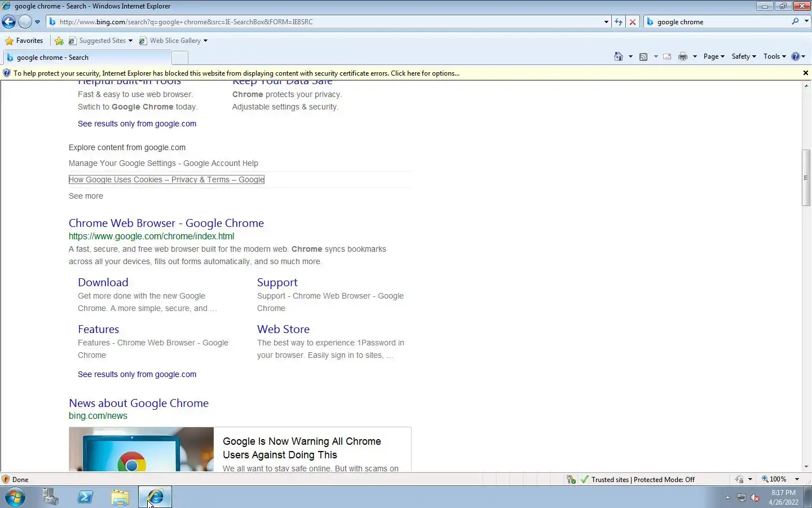Open a new blank tab
812x508 pixels.
coord(180,58)
